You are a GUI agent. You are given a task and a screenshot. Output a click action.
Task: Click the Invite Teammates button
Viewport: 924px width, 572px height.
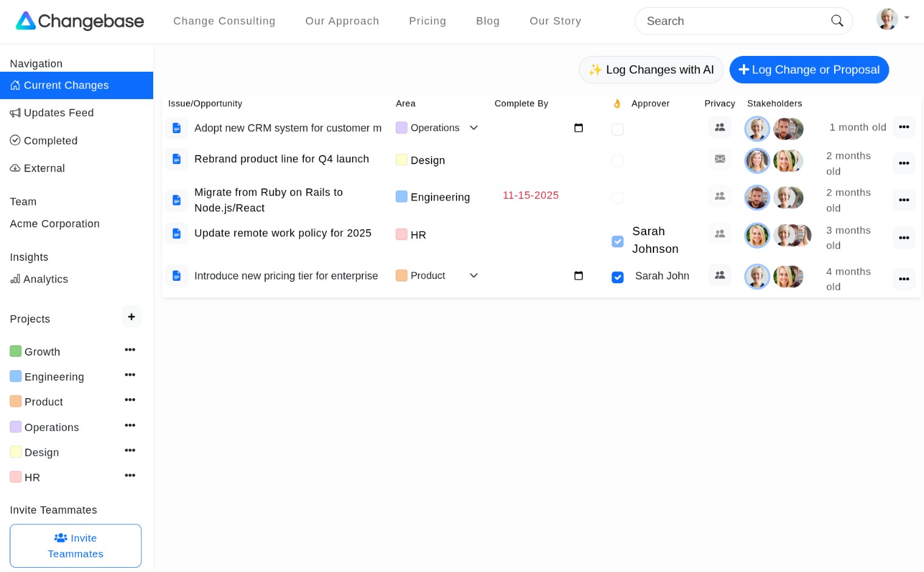(x=75, y=545)
